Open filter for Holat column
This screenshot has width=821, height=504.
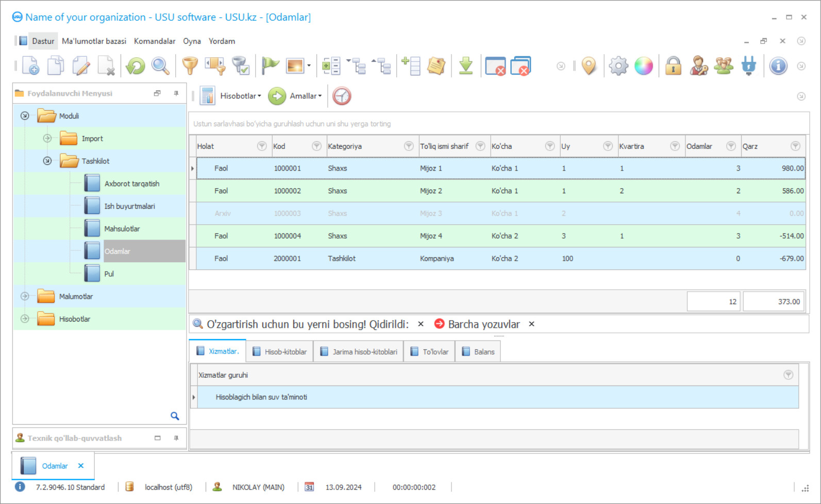click(262, 146)
